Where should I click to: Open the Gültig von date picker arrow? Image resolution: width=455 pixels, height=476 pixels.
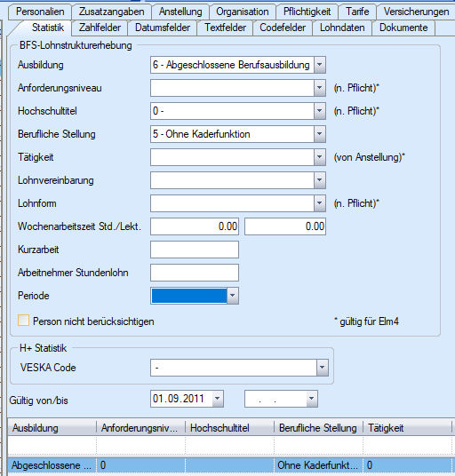coord(218,399)
